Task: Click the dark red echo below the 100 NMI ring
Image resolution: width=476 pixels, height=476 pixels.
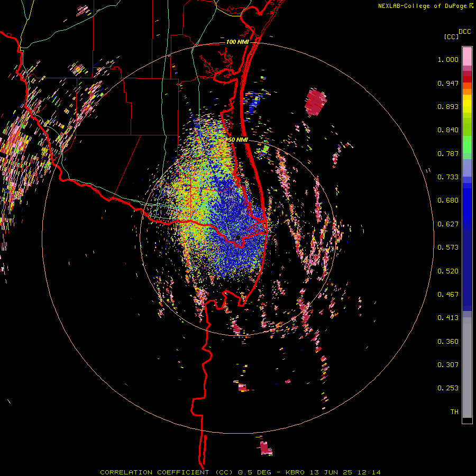Action: (265, 448)
